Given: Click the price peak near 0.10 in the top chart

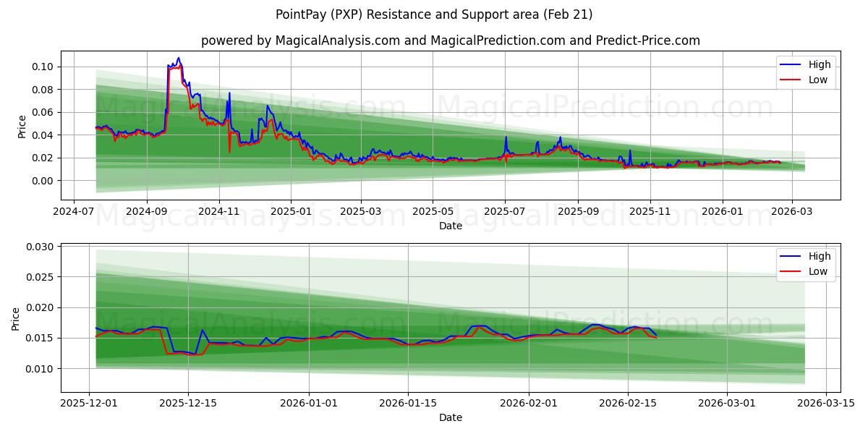Looking at the screenshot, I should [x=179, y=59].
